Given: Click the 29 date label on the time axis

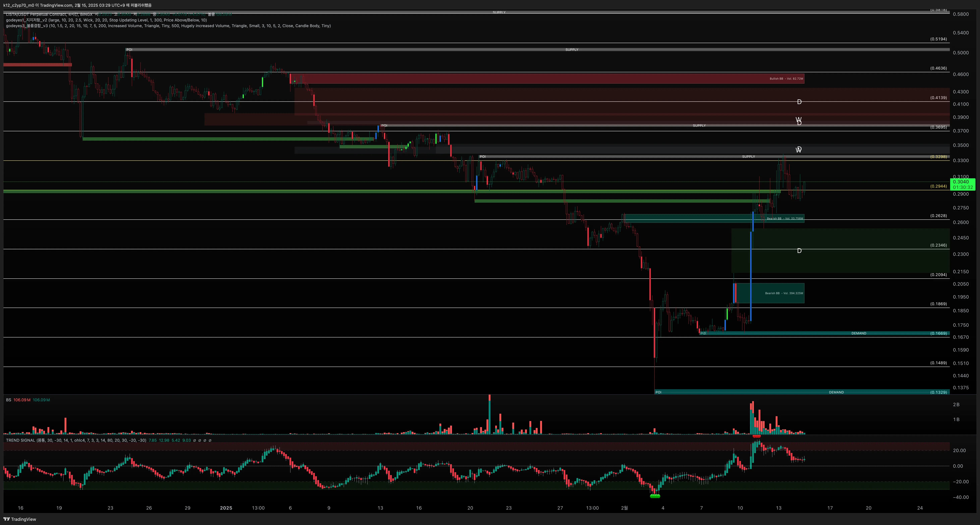Looking at the screenshot, I should click(x=188, y=508).
